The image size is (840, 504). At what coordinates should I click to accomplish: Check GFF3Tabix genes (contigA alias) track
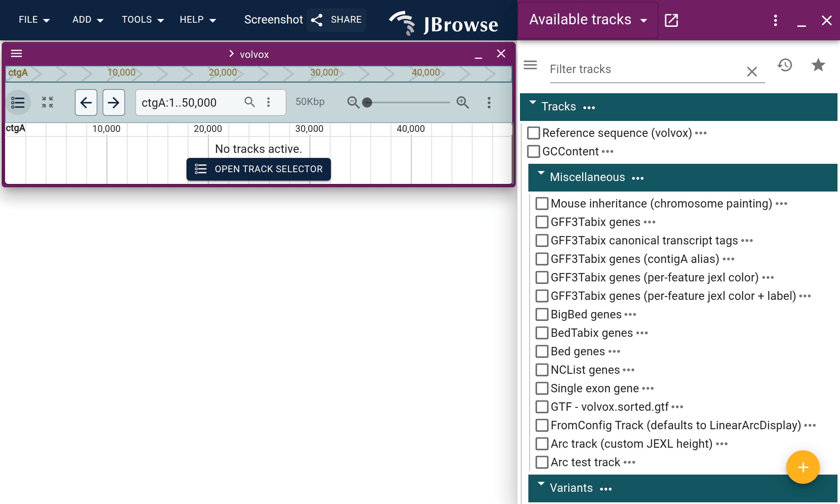(x=542, y=259)
